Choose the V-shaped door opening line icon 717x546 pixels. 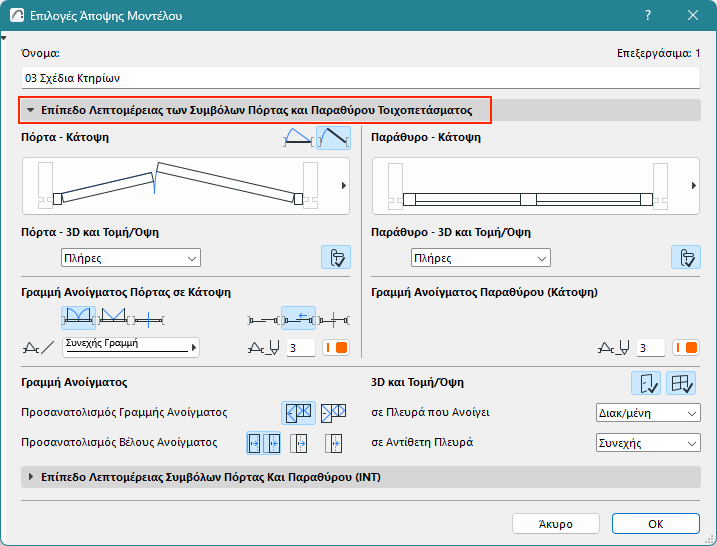point(113,319)
